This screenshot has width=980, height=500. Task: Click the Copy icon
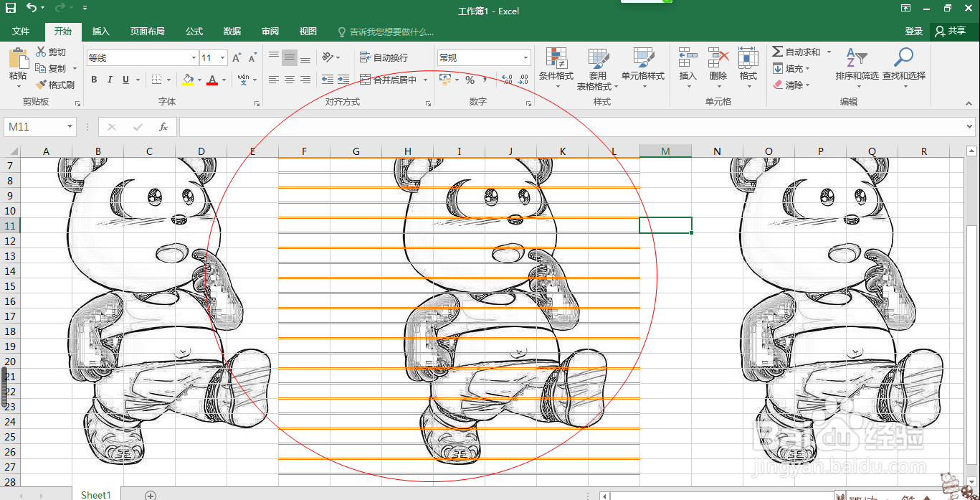[41, 68]
